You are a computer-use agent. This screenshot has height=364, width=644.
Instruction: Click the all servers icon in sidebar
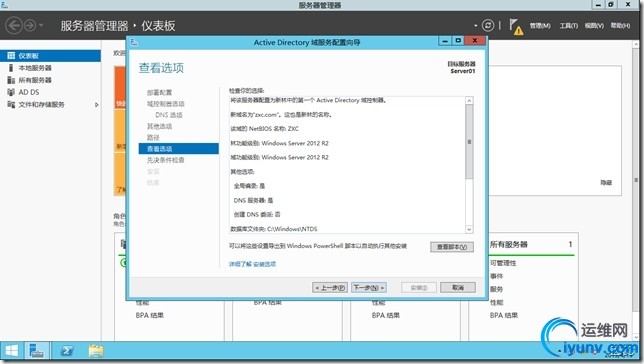(11, 80)
